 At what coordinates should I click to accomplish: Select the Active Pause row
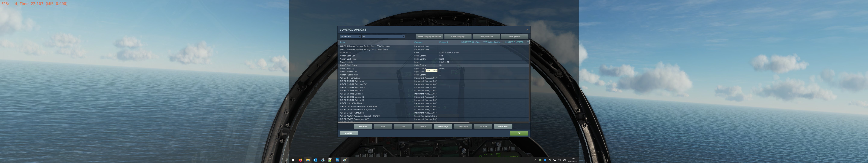(433, 53)
